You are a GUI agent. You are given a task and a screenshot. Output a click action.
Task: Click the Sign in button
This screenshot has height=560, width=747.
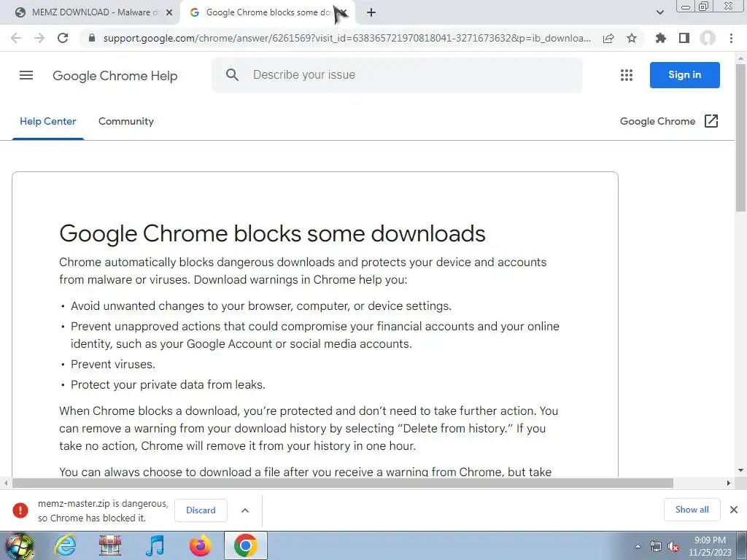point(684,75)
